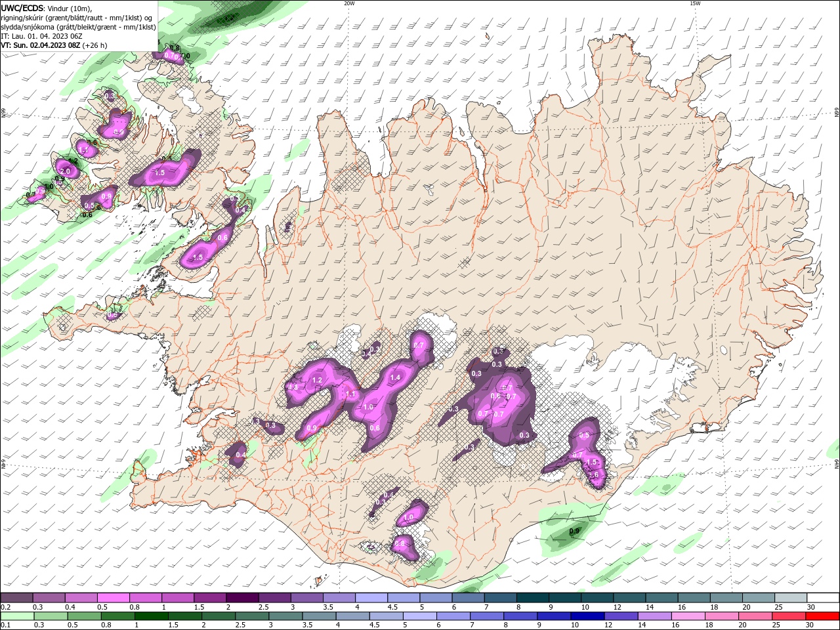Select the dark teal swatch between 9 and 10 in upper legend
Image resolution: width=840 pixels, height=630 pixels.
564,598
